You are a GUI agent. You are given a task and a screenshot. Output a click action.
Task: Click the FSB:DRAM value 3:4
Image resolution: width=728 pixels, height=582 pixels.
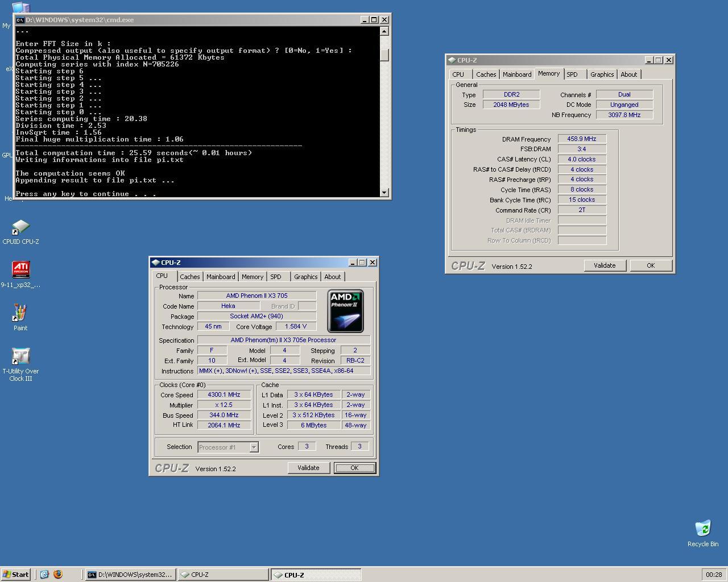pyautogui.click(x=582, y=149)
